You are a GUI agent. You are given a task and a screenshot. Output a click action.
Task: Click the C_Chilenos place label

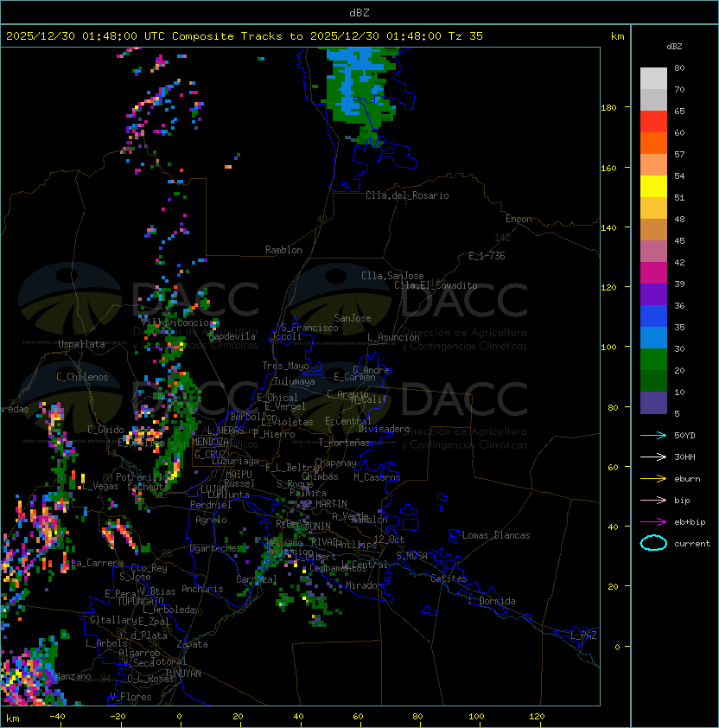coord(82,377)
